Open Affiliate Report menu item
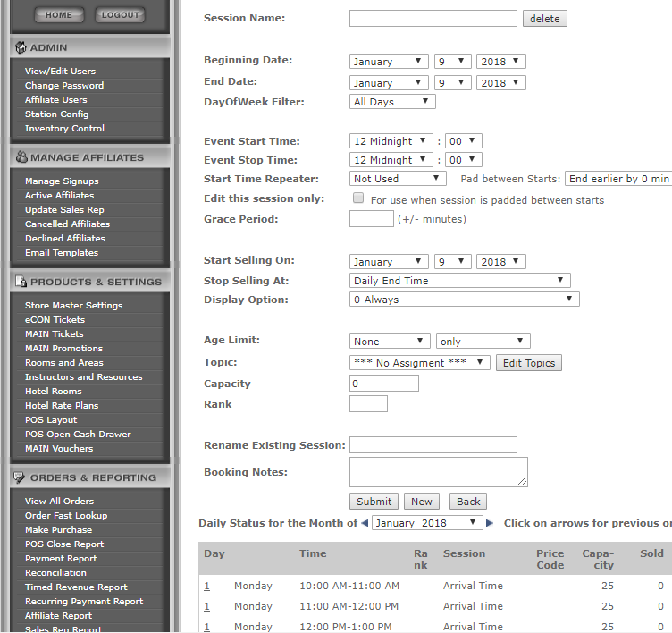Screen dimensions: 672x633 [x=58, y=615]
